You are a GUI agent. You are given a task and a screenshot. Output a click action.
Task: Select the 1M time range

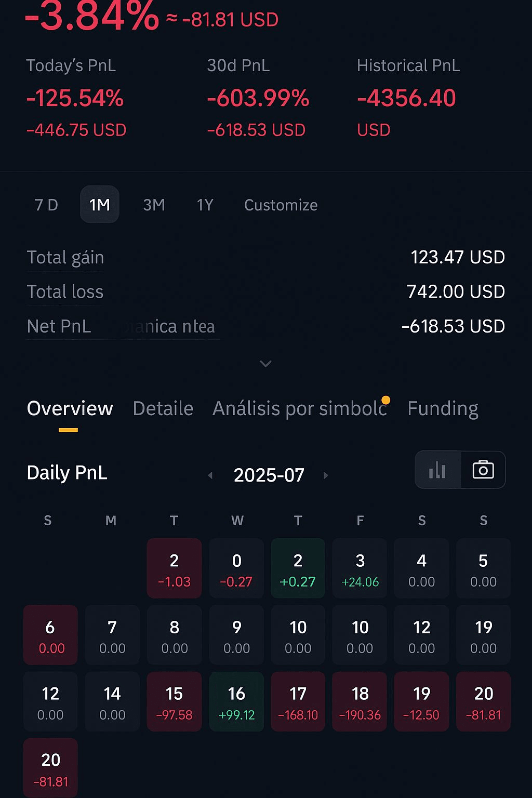click(x=100, y=205)
